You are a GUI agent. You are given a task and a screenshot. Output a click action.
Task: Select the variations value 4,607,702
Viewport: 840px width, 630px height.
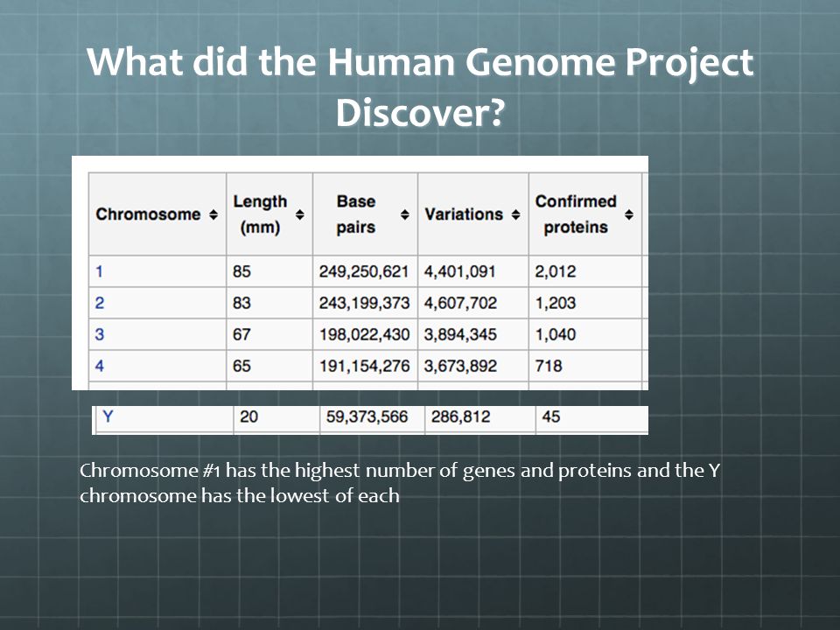[x=461, y=304]
